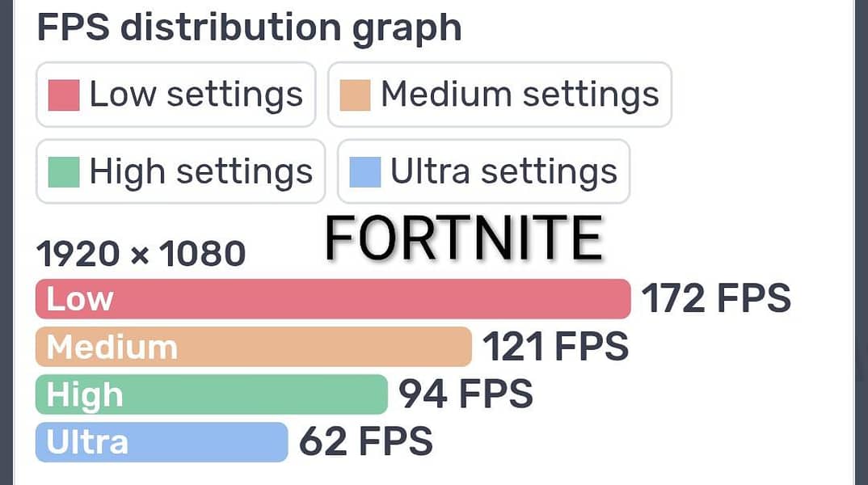This screenshot has height=485, width=868.
Task: Toggle the Medium settings legend filter
Action: point(499,95)
